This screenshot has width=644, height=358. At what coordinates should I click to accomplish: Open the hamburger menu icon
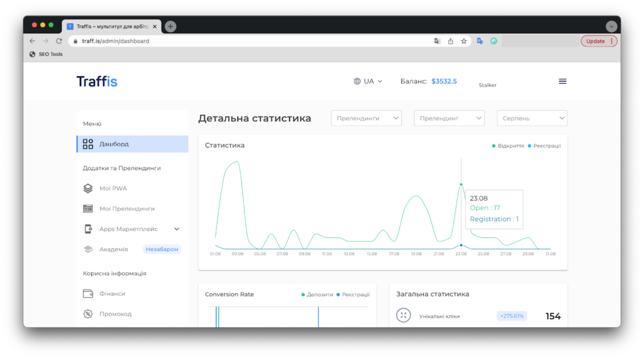[x=562, y=81]
